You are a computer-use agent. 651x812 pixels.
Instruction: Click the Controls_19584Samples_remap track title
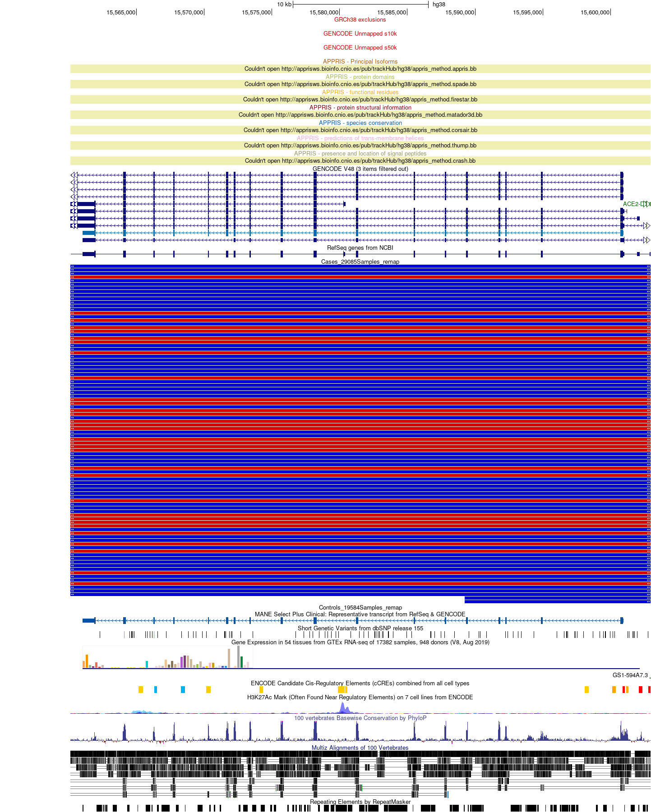pyautogui.click(x=360, y=608)
